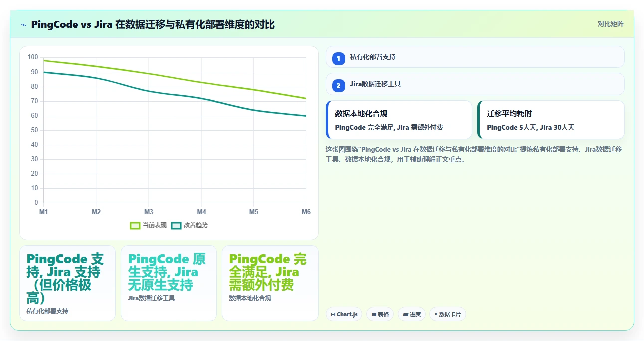Click Jira数据迁移工具 caption under second stat card
Screen dimensions: 644x341
[x=151, y=298]
